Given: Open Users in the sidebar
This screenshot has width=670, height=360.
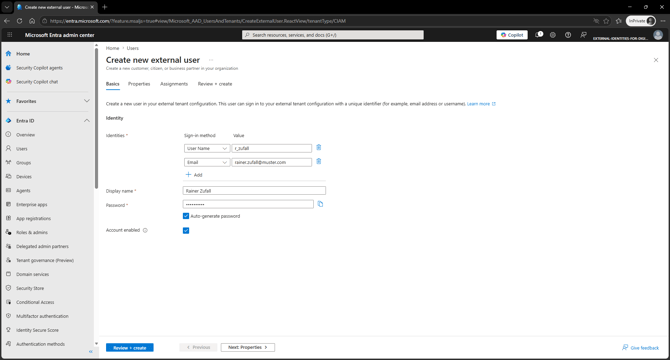Looking at the screenshot, I should point(22,149).
